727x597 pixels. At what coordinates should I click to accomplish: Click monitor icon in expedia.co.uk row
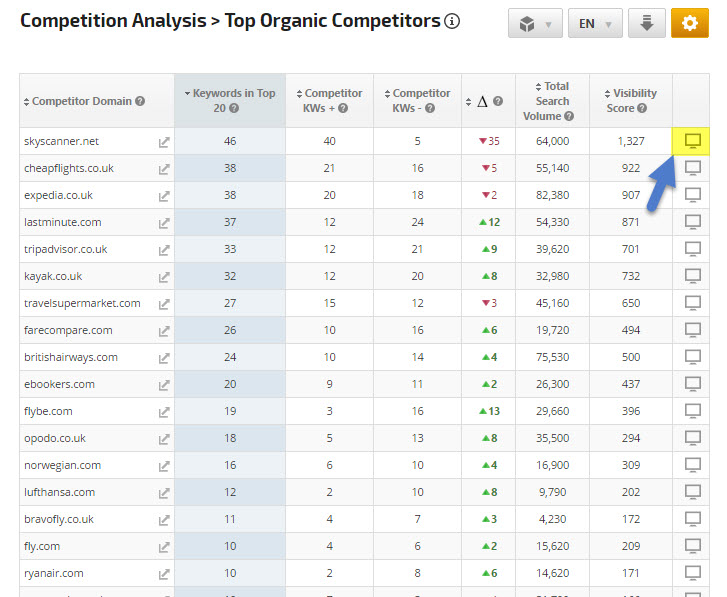tap(693, 195)
